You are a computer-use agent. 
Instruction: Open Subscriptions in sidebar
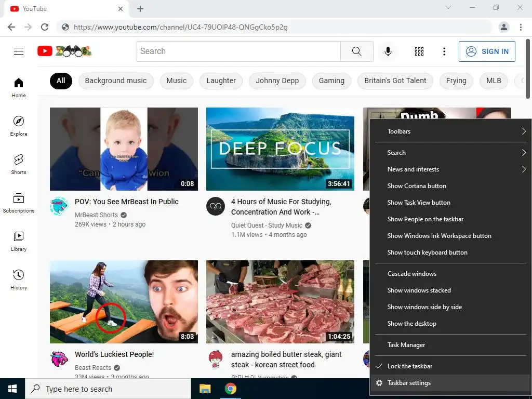(19, 203)
